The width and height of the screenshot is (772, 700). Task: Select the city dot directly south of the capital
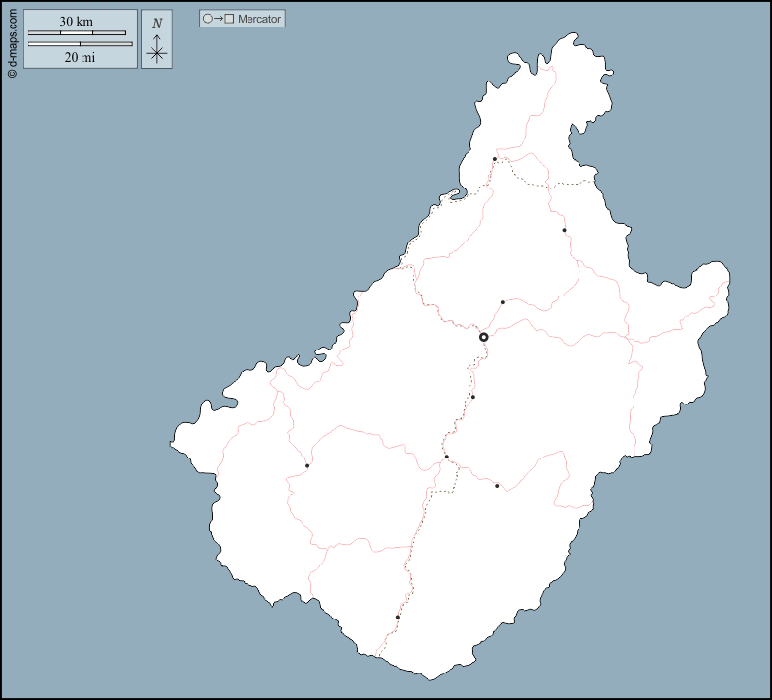(x=472, y=397)
